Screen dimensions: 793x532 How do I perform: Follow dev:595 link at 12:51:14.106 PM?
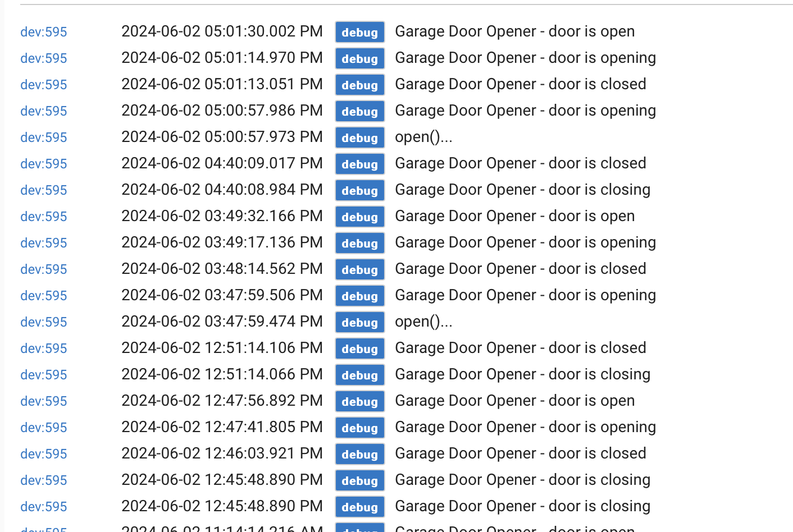pos(44,348)
